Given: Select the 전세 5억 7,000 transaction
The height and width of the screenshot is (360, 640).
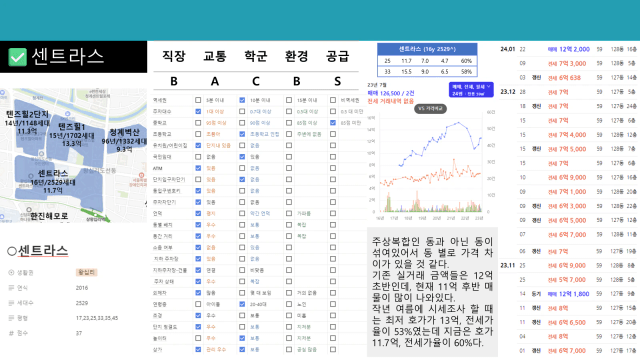Looking at the screenshot, I should pyautogui.click(x=567, y=280).
